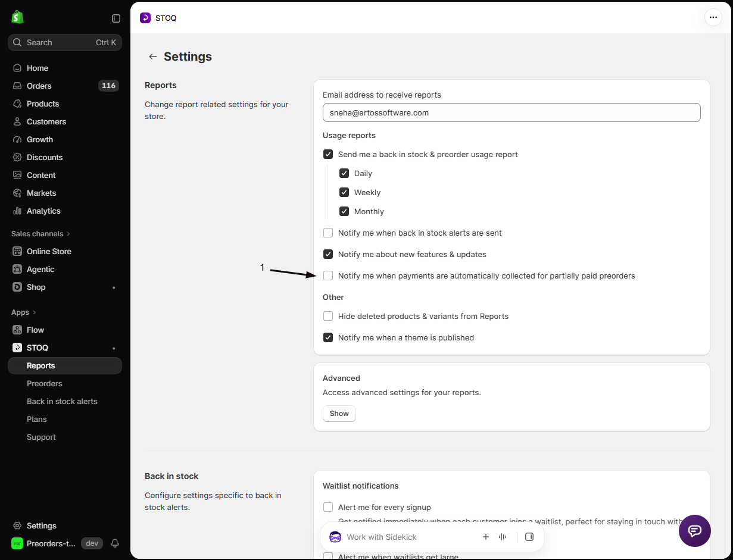Go to Orders in the sidebar

coord(39,86)
